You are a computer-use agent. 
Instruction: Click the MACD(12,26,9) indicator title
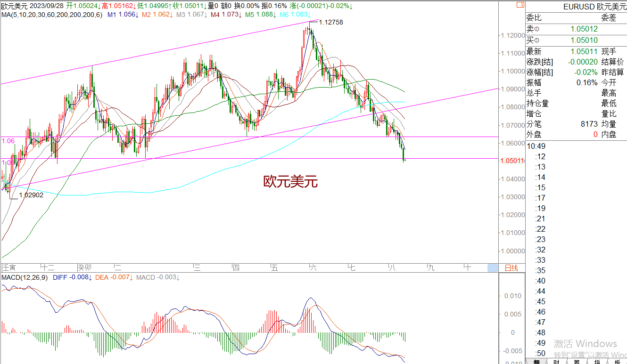pyautogui.click(x=25, y=277)
